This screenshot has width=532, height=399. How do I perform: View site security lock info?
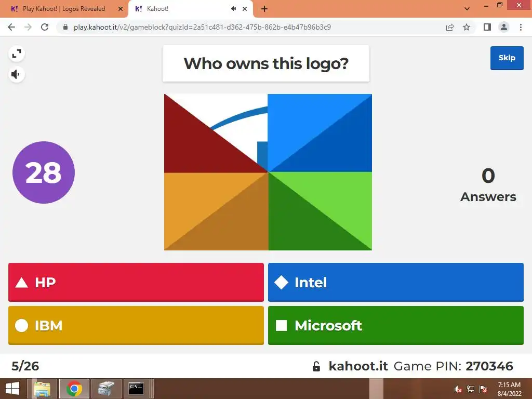(65, 27)
